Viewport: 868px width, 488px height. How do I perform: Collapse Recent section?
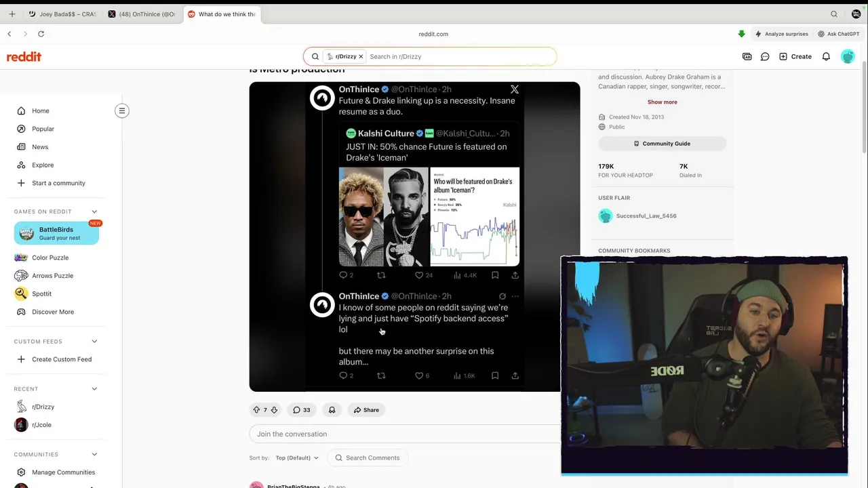point(94,389)
